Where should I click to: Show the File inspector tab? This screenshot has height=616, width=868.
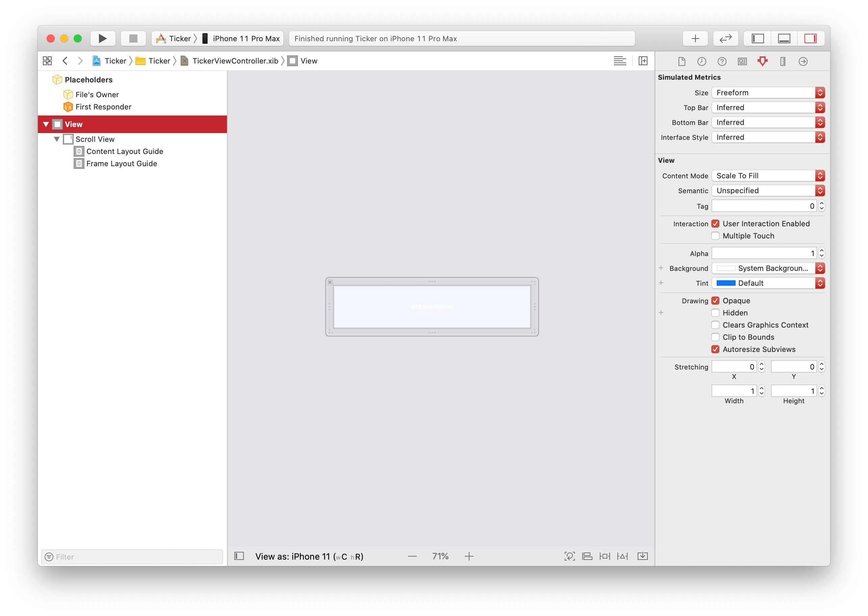(682, 61)
